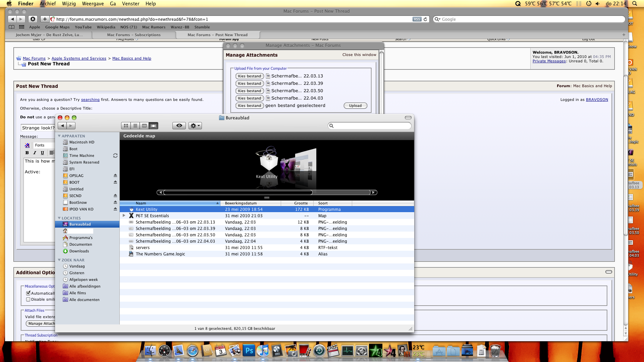644x362 pixels.
Task: Select Cover Flow view button
Action: tap(154, 126)
